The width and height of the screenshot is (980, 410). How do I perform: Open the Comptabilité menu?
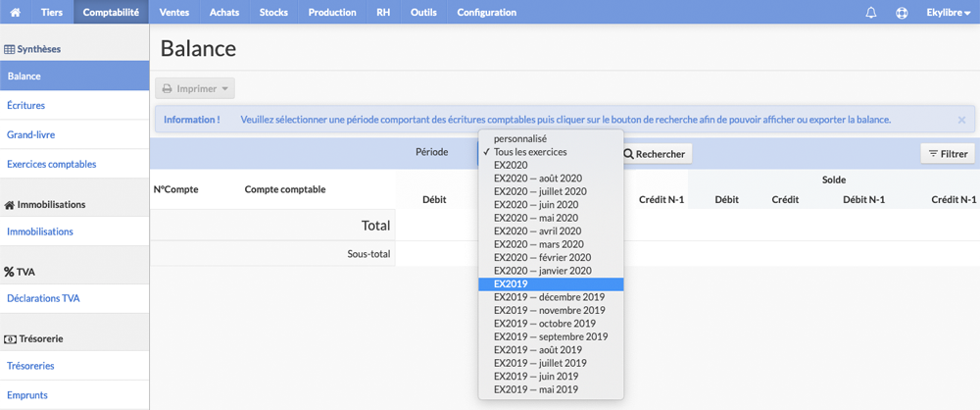point(111,12)
